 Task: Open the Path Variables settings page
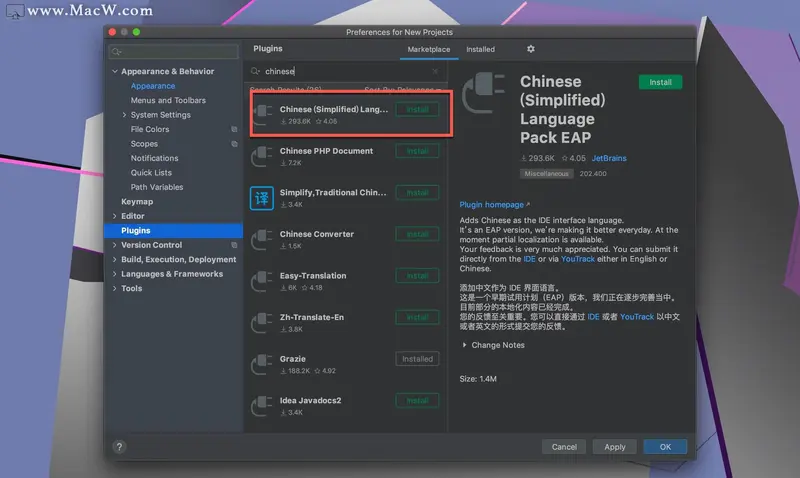(x=157, y=187)
